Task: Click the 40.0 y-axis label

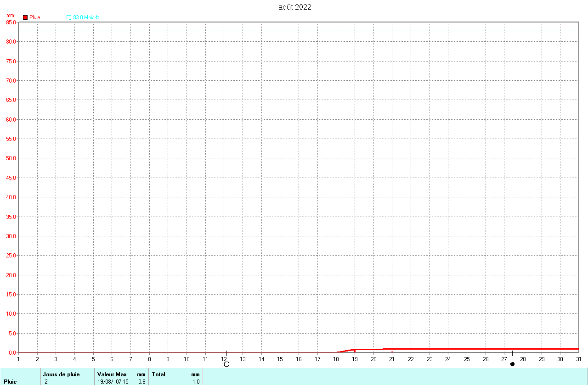Action: point(11,197)
